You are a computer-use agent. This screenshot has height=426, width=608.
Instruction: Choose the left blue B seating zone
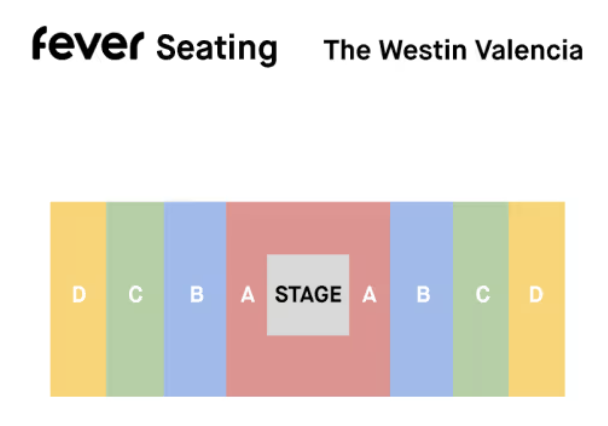click(x=195, y=299)
